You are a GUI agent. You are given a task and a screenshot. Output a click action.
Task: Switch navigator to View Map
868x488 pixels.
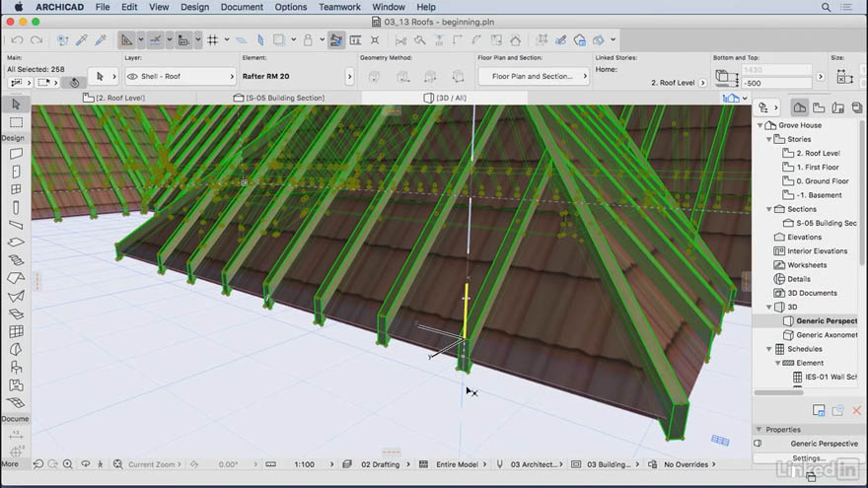click(x=819, y=107)
